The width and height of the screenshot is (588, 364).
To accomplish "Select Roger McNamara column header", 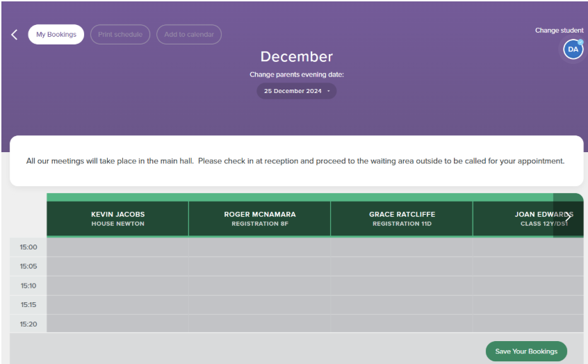I will click(259, 219).
